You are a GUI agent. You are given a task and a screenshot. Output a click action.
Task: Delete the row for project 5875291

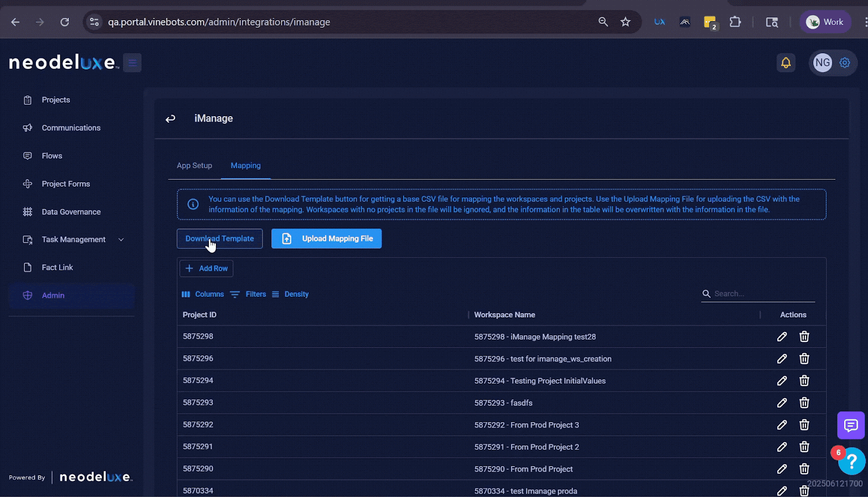(x=804, y=447)
